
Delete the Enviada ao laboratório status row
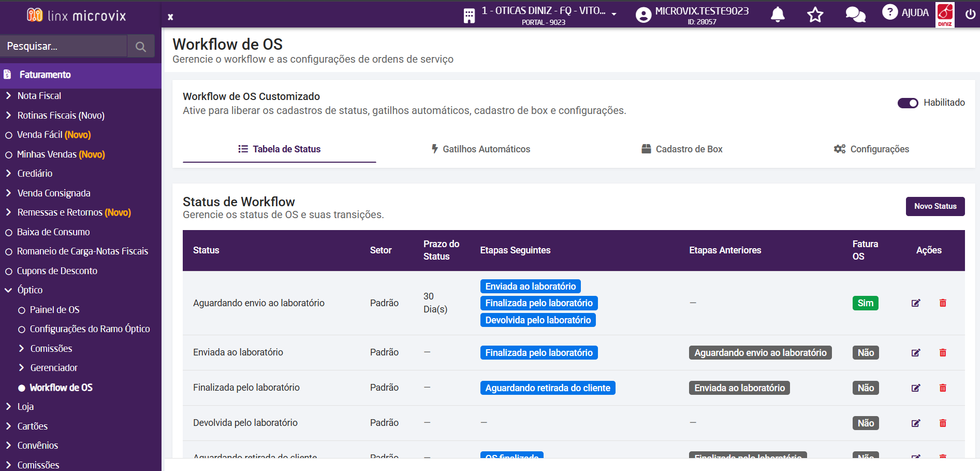(943, 353)
